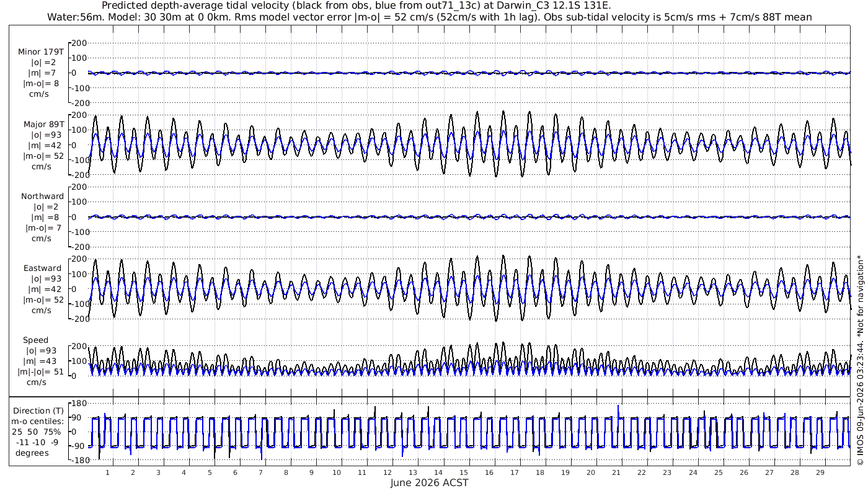Image resolution: width=868 pixels, height=496 pixels.
Task: Click the chart title about predicted tidal velocity
Action: coord(356,6)
